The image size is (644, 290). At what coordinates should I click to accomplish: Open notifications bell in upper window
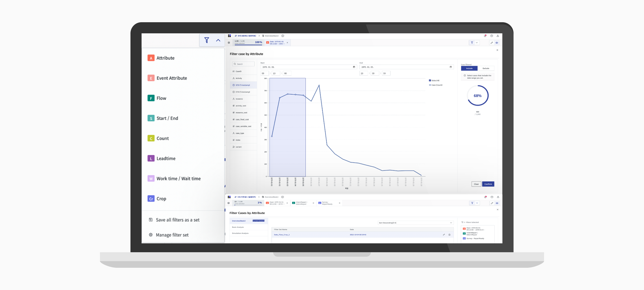485,36
